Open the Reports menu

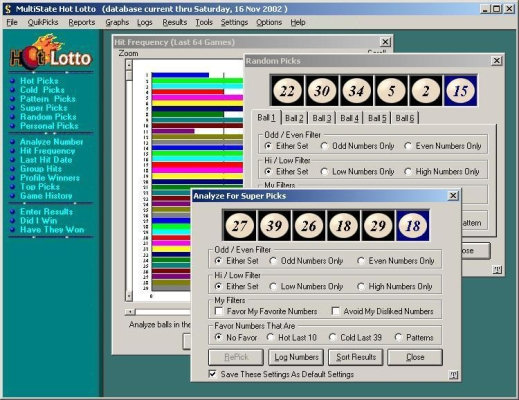(82, 22)
